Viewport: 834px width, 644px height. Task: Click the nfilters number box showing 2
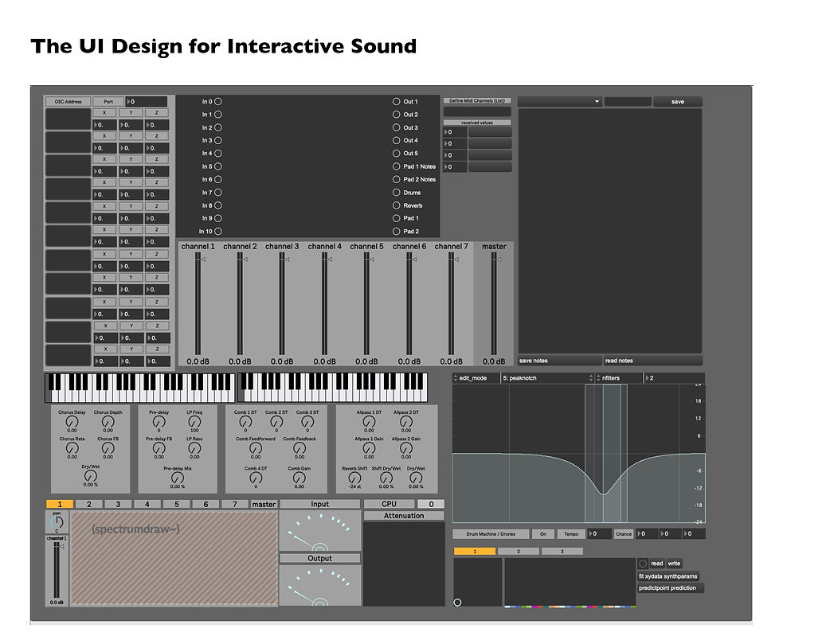click(x=675, y=378)
